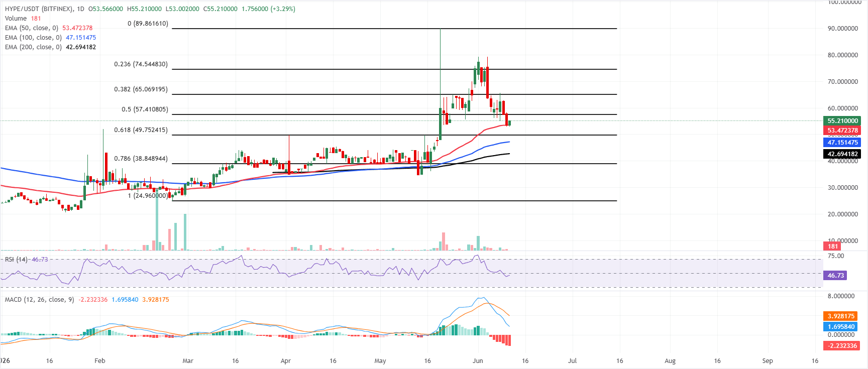Click the blue 47.151475 EMA price tag
Screen dimensions: 868x369
pos(842,143)
